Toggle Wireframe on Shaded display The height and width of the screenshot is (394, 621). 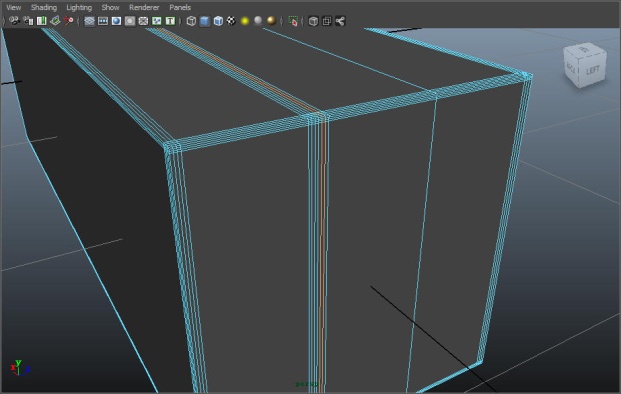coord(218,21)
